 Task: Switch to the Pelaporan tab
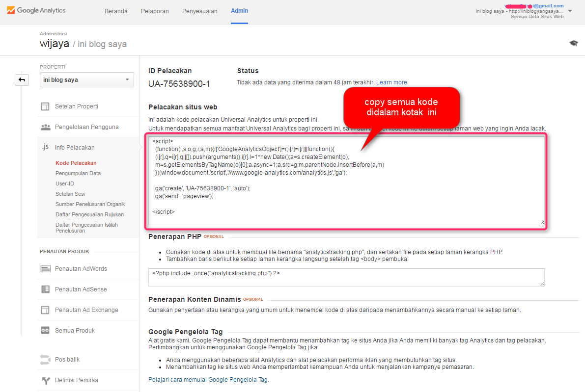pos(155,11)
